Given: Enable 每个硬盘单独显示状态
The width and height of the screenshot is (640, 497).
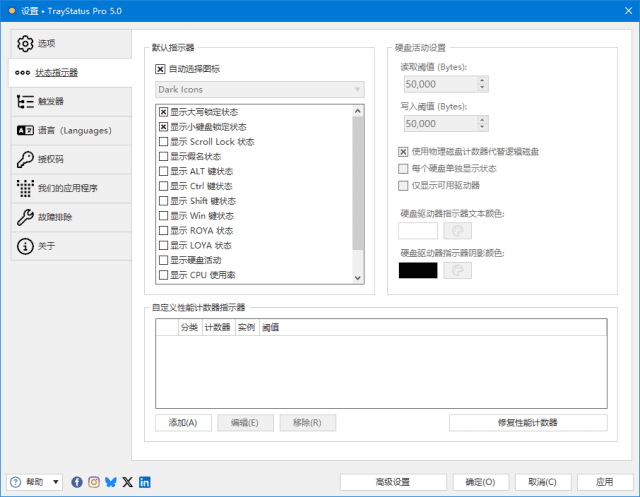Looking at the screenshot, I should point(403,169).
